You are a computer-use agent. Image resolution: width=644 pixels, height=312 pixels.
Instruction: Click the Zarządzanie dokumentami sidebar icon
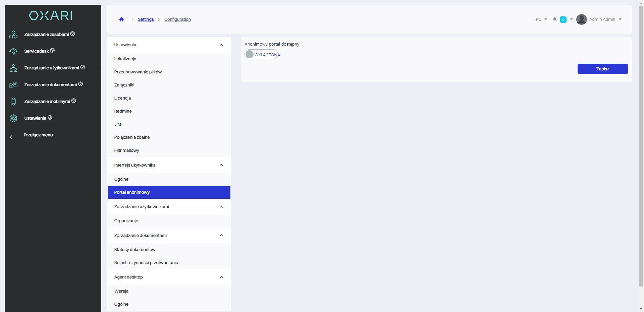coord(13,85)
